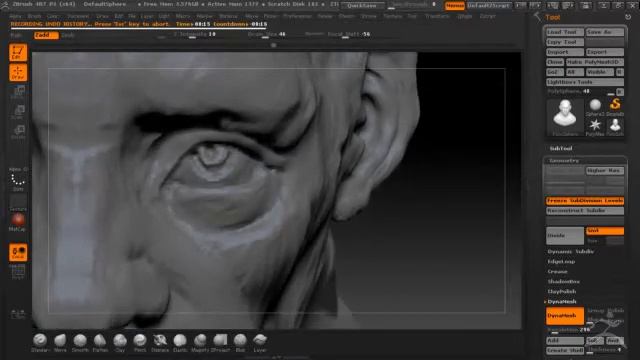The image size is (640, 360).
Task: Toggle Freeze SubDivision Levels
Action: tap(585, 201)
